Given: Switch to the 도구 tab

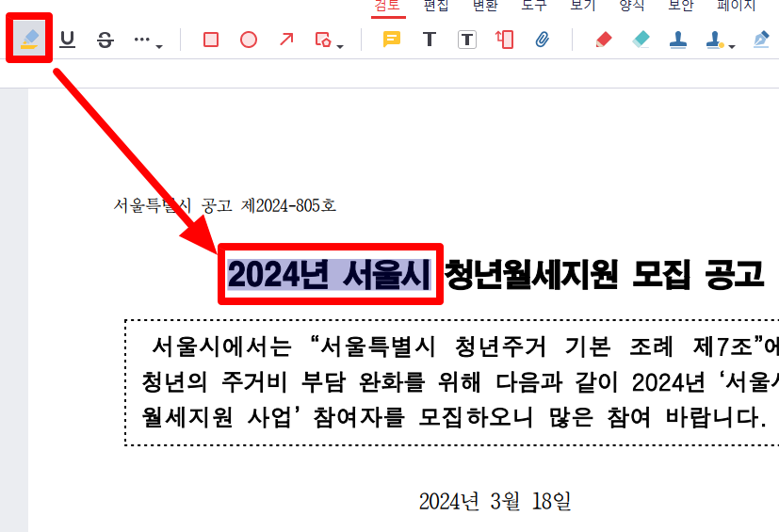Looking at the screenshot, I should point(534,6).
